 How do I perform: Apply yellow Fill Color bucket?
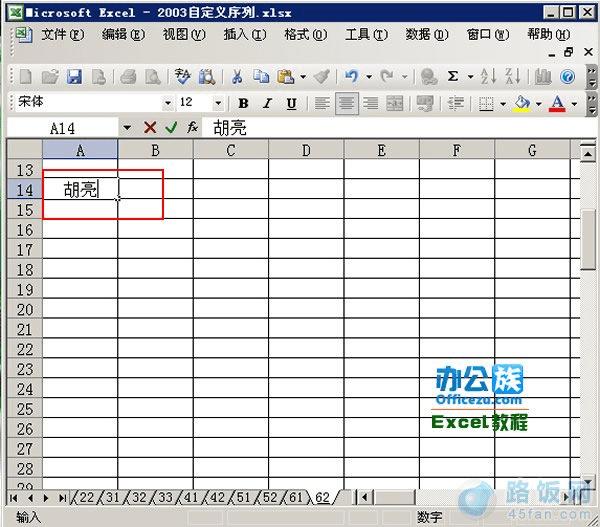click(522, 103)
